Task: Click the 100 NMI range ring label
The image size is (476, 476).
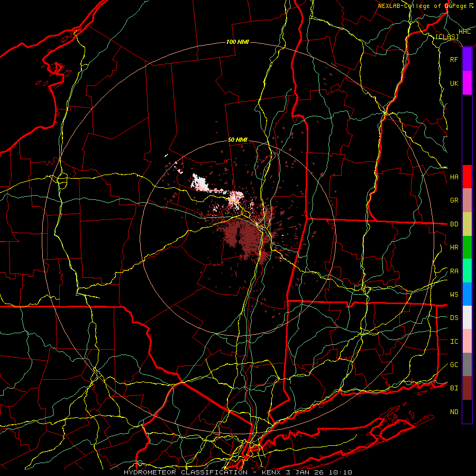Action: pyautogui.click(x=237, y=42)
